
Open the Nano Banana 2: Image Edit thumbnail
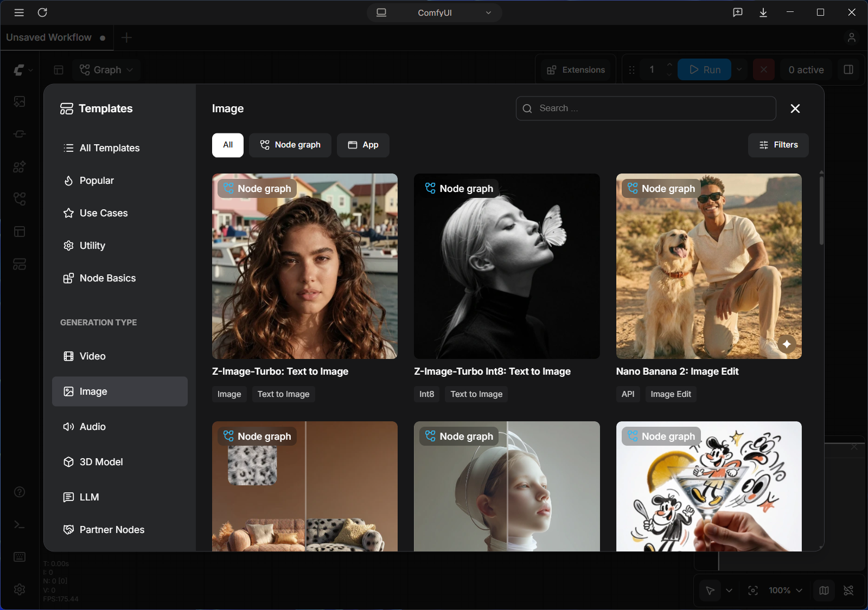point(709,266)
